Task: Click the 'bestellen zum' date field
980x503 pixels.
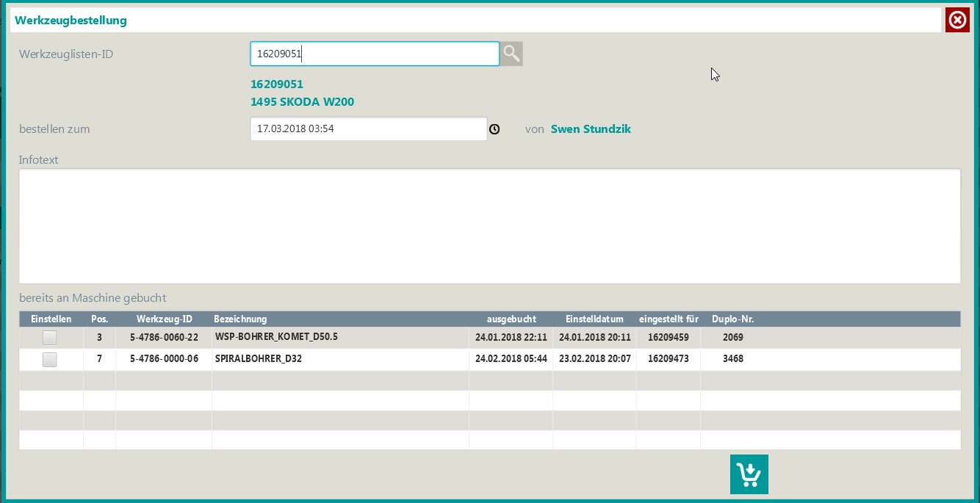Action: coord(368,129)
